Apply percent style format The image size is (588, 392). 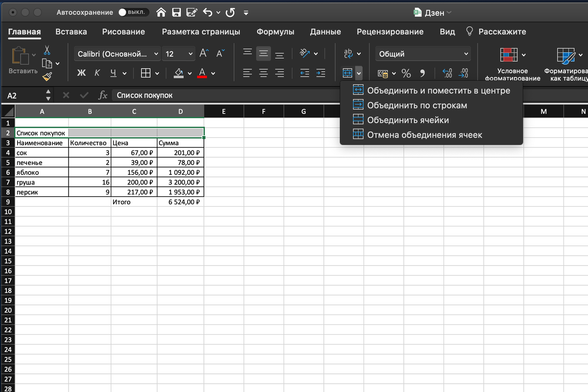(x=406, y=73)
